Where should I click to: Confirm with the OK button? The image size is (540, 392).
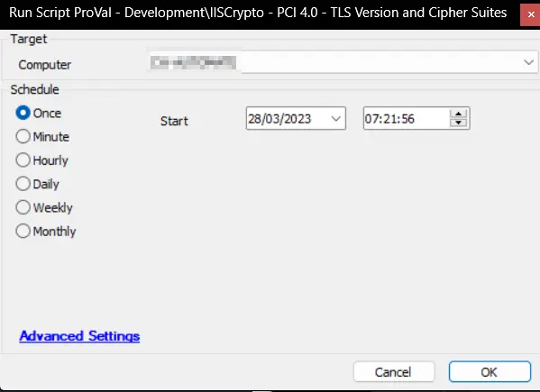click(490, 371)
